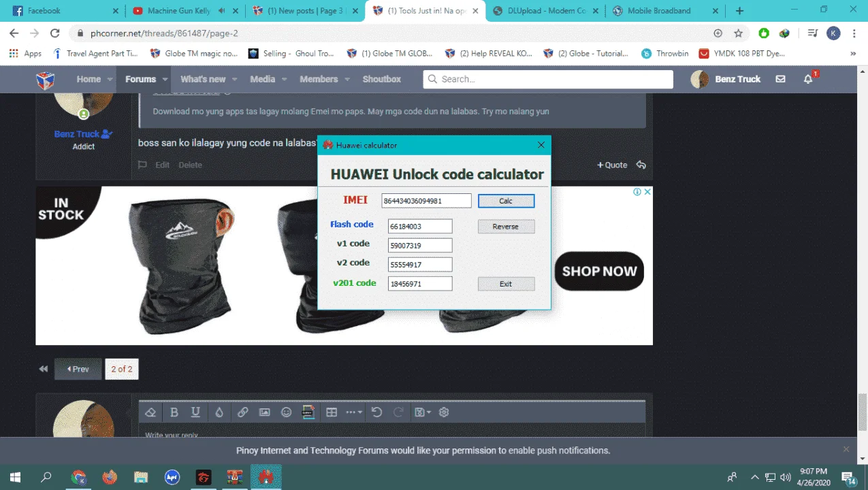Open the text color droplet tool
This screenshot has height=490, width=868.
click(219, 412)
